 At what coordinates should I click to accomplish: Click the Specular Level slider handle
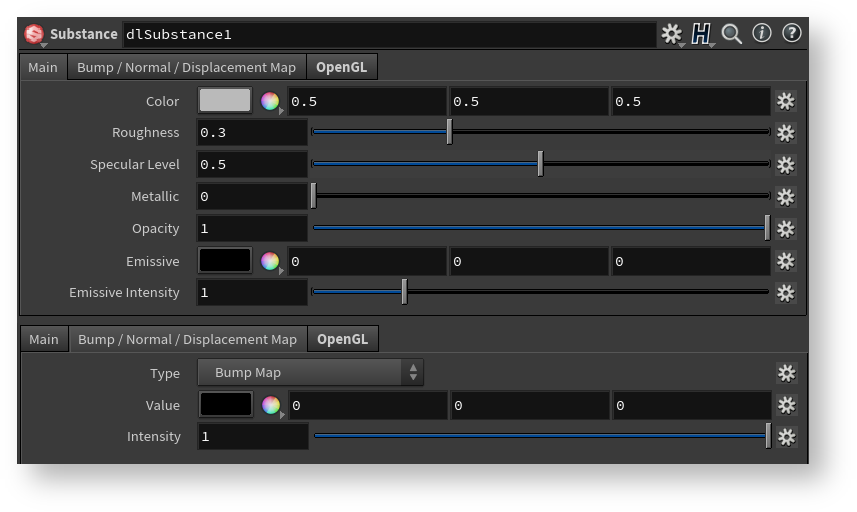click(x=540, y=164)
